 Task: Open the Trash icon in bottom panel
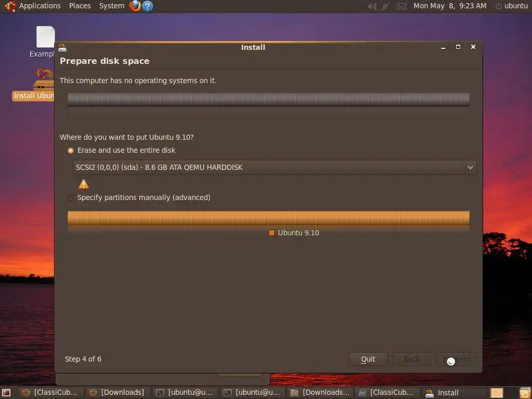[x=525, y=393]
